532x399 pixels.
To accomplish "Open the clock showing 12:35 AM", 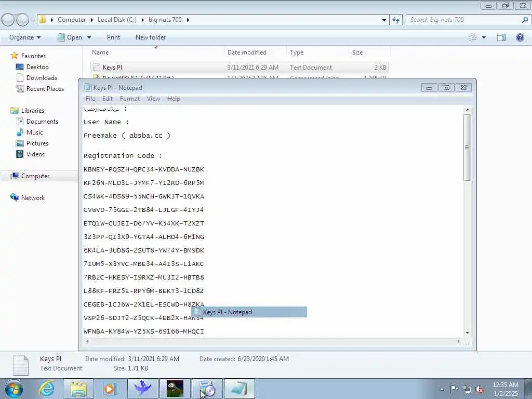I will (x=505, y=389).
